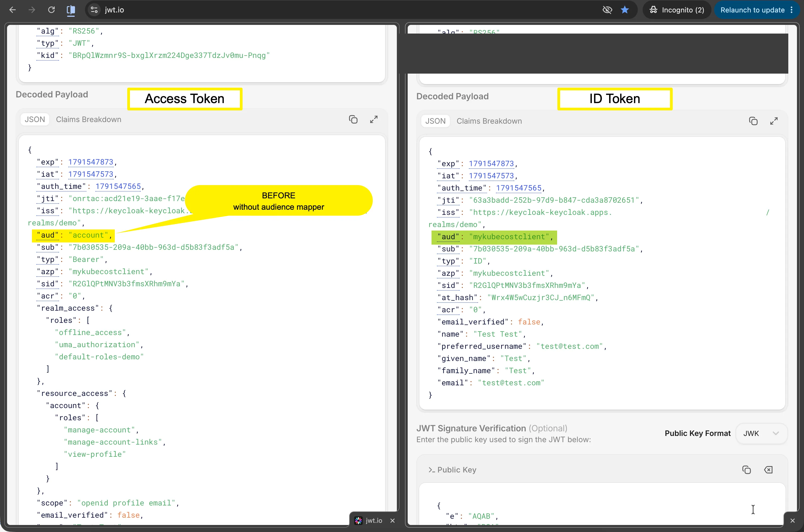Click the "e": "AQAB" line in Public Key

coord(471,516)
